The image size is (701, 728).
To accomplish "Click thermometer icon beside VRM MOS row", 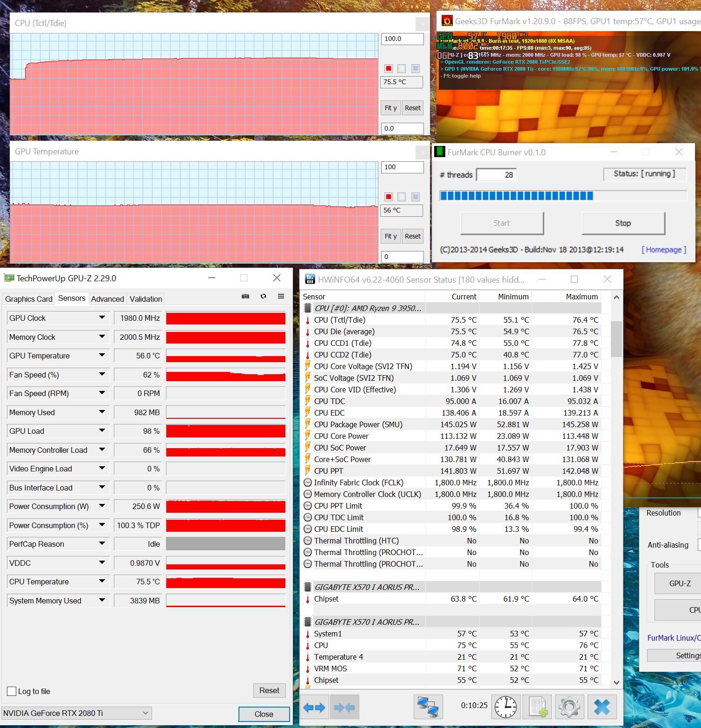I will coord(307,668).
